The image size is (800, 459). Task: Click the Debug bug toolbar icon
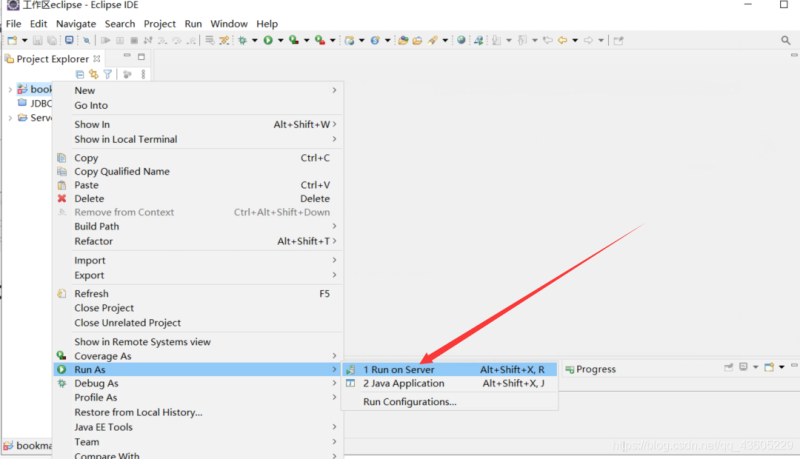pyautogui.click(x=242, y=40)
